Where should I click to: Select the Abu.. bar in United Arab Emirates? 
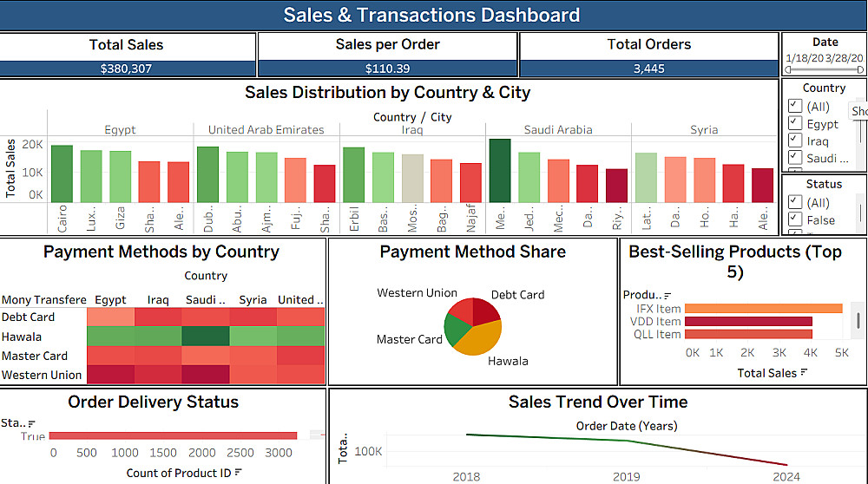point(237,177)
